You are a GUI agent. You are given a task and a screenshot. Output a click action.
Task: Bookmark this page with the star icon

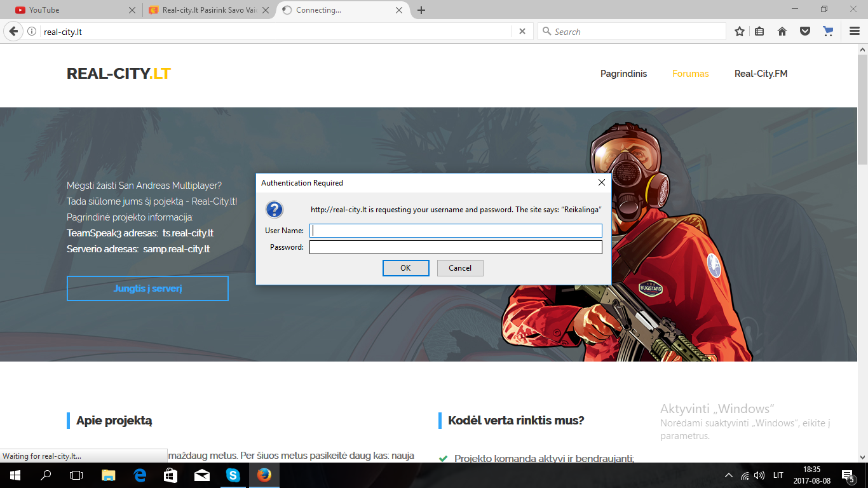(740, 31)
